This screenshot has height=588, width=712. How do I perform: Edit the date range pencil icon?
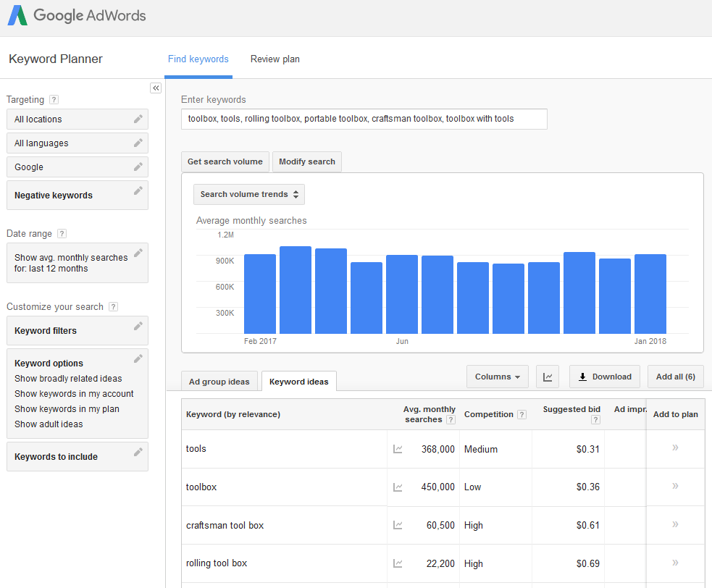[x=138, y=253]
